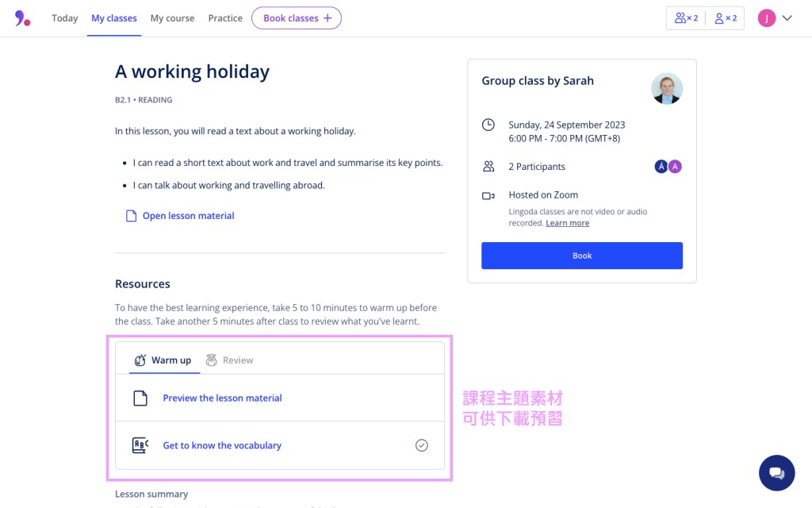The image size is (812, 508).
Task: Select the Warm up tab
Action: 163,360
